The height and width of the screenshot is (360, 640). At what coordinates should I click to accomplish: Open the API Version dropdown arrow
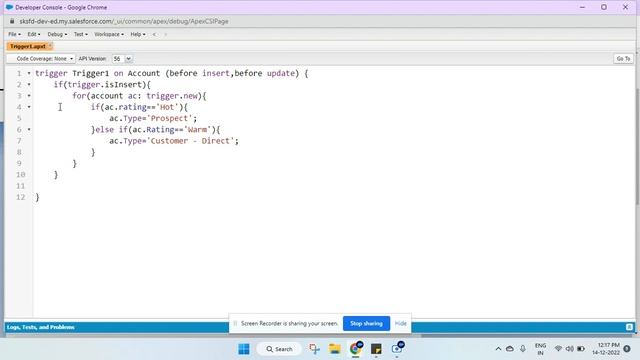point(128,59)
